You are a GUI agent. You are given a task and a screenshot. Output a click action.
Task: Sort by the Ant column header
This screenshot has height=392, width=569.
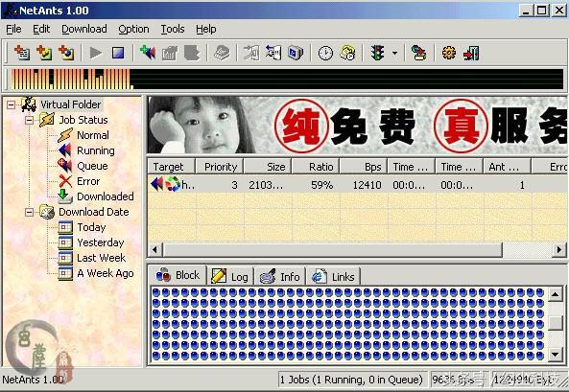507,167
